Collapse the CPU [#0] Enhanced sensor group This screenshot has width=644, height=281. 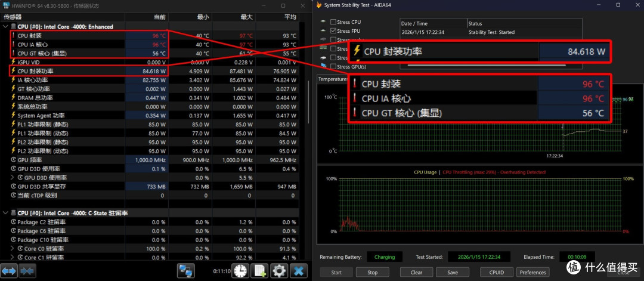(x=5, y=27)
